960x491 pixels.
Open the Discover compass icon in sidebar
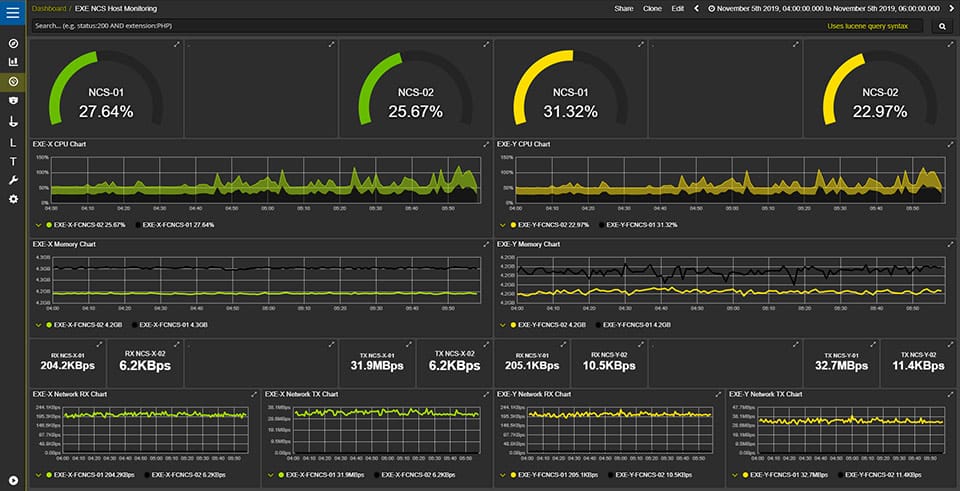(13, 43)
